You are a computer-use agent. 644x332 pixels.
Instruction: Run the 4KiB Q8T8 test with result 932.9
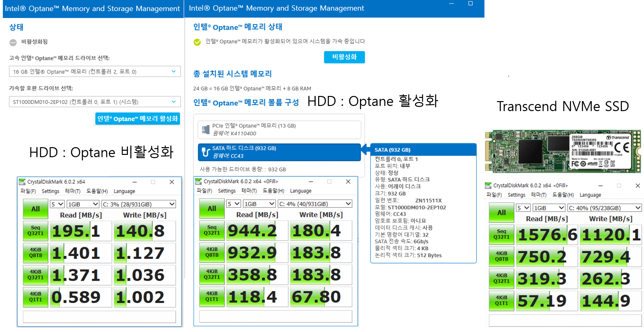click(212, 252)
